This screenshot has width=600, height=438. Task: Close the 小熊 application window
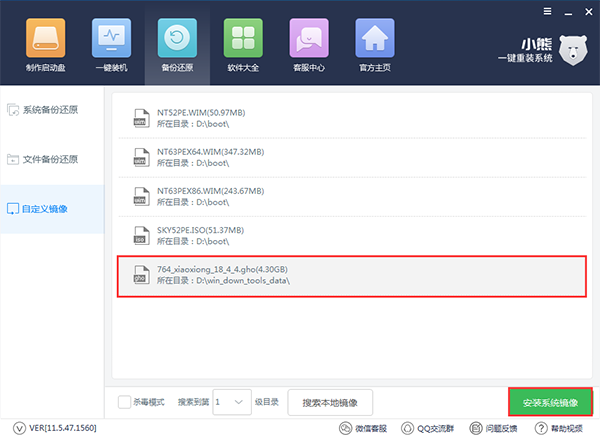pos(589,12)
